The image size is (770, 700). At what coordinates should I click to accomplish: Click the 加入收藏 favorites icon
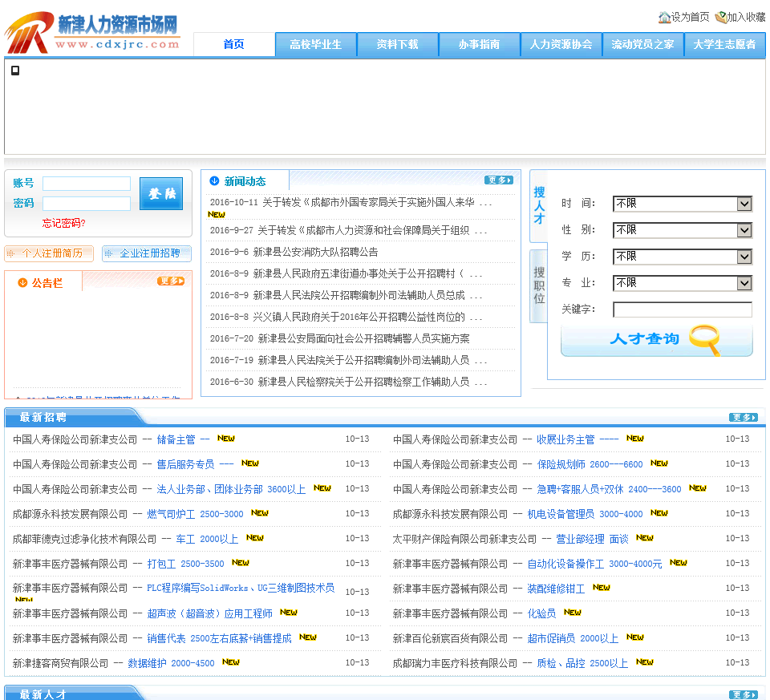pos(721,17)
